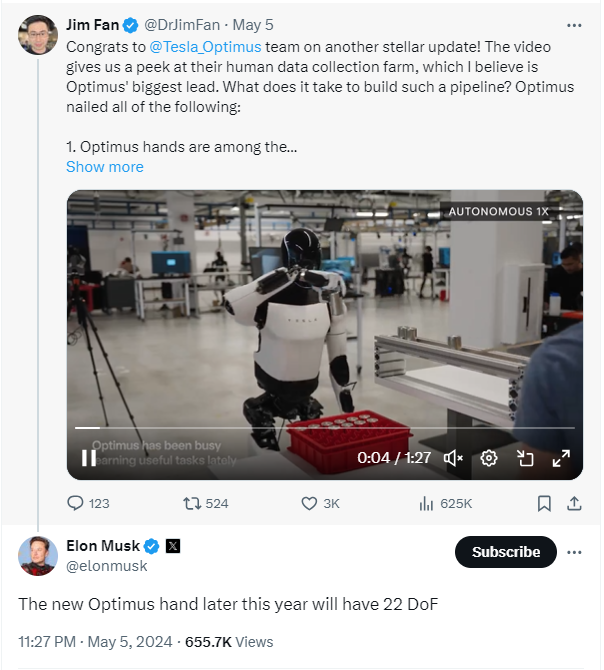Repost Jim Fan's tweet
Screen dimensions: 604x670
(206, 503)
